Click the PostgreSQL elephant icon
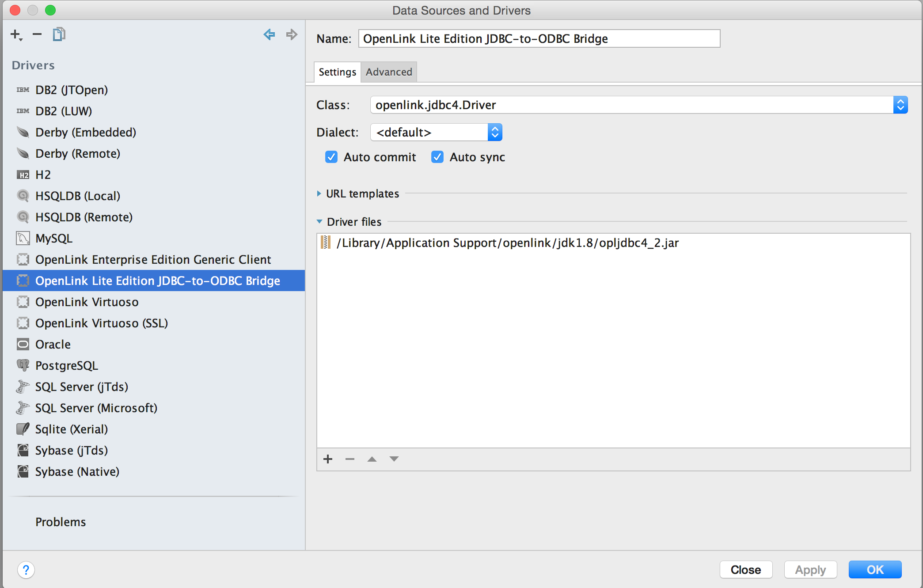 (x=23, y=365)
